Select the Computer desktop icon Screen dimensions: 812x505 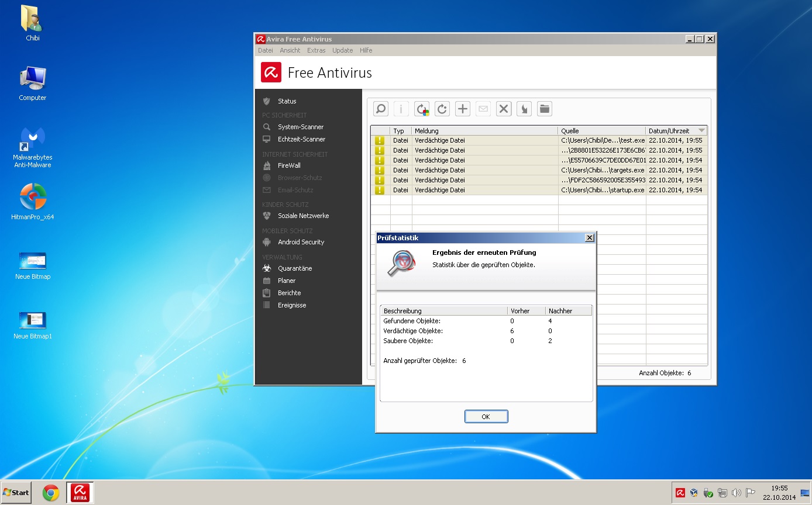click(33, 84)
